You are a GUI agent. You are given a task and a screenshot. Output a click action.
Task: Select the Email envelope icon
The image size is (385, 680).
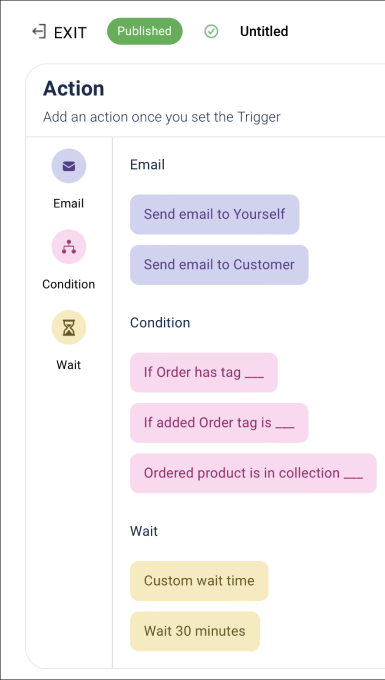pyautogui.click(x=69, y=166)
